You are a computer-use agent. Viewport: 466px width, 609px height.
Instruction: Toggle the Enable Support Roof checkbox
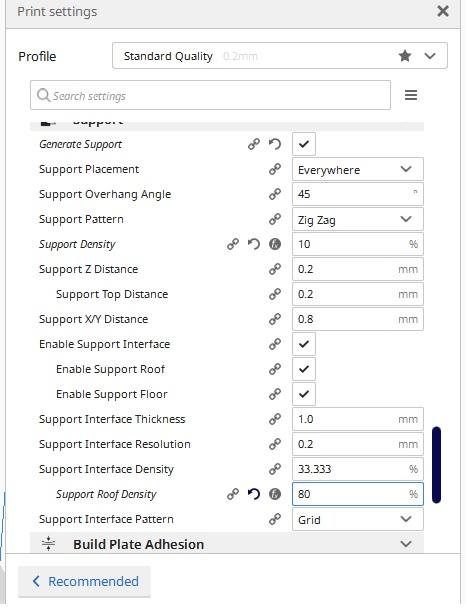click(304, 369)
